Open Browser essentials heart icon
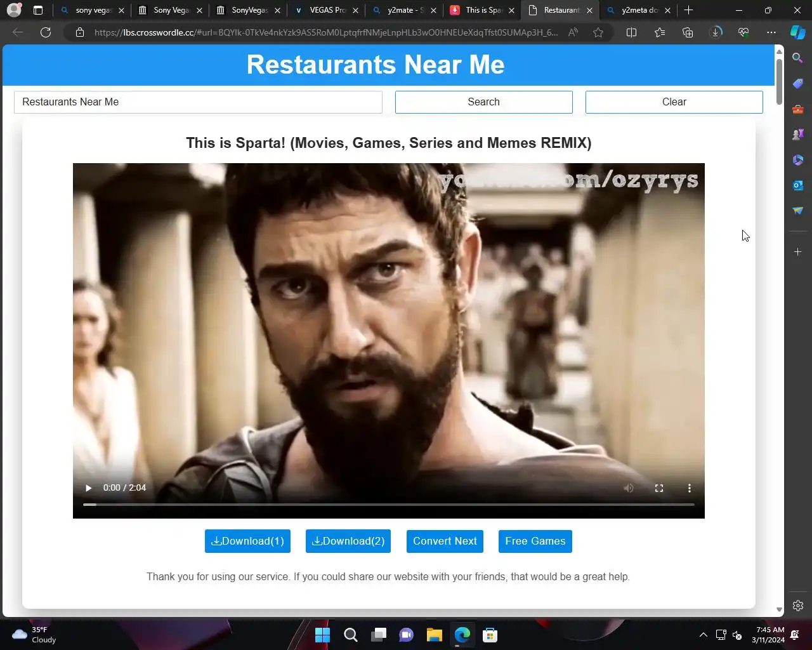The height and width of the screenshot is (650, 812). click(743, 32)
